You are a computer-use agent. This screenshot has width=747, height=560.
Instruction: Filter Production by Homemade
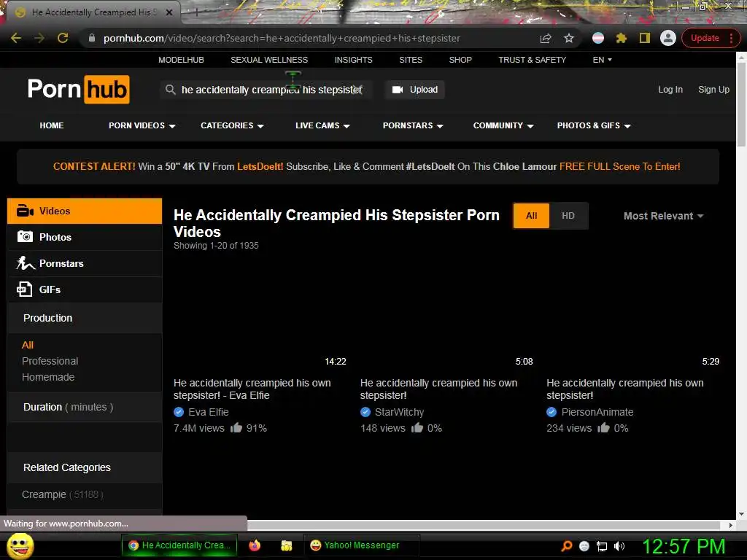click(48, 377)
